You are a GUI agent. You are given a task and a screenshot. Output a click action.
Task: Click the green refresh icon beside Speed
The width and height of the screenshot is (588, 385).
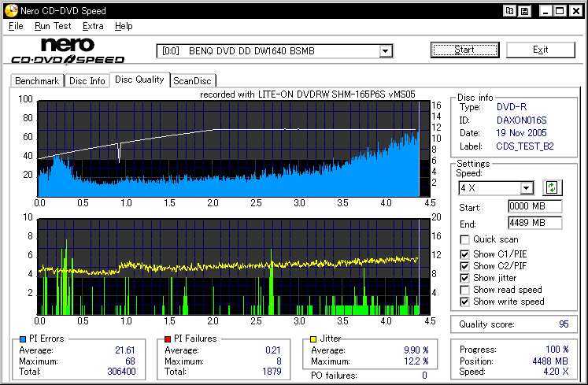pyautogui.click(x=552, y=187)
